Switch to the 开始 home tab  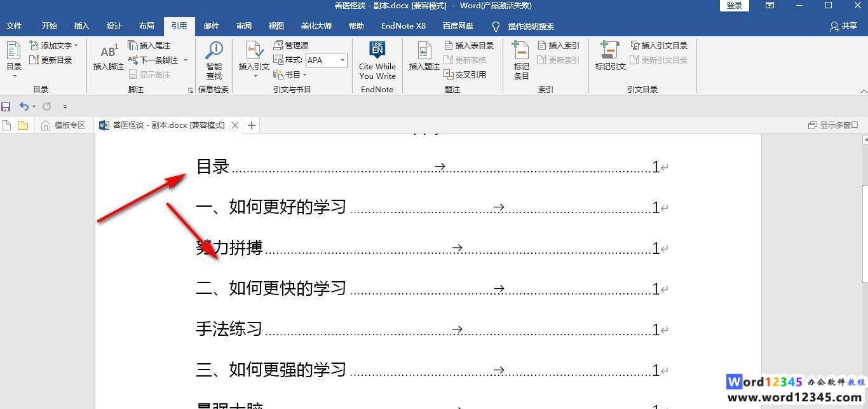pos(49,26)
